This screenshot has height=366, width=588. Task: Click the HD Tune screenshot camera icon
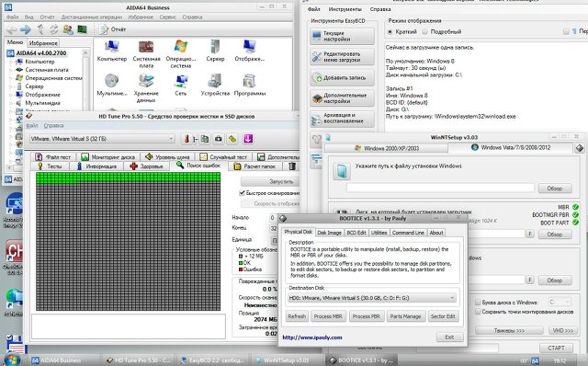coord(219,139)
